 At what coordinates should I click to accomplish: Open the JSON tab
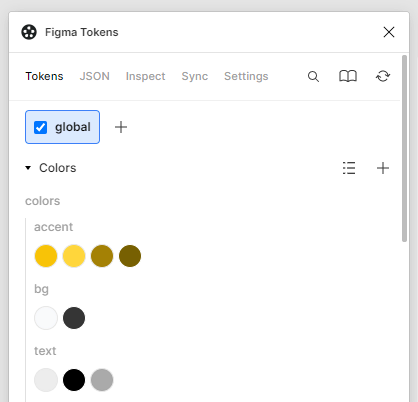[x=94, y=76]
